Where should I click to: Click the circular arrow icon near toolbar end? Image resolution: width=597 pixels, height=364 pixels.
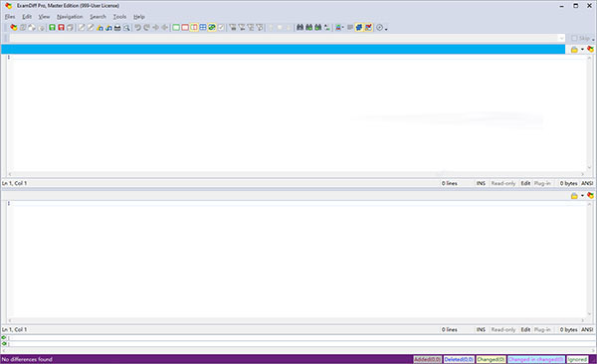click(379, 28)
